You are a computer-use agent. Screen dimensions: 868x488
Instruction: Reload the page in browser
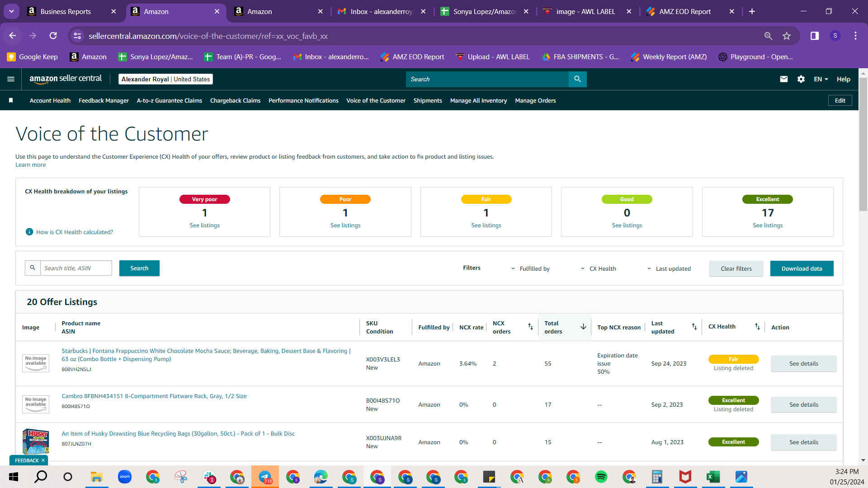coord(53,36)
